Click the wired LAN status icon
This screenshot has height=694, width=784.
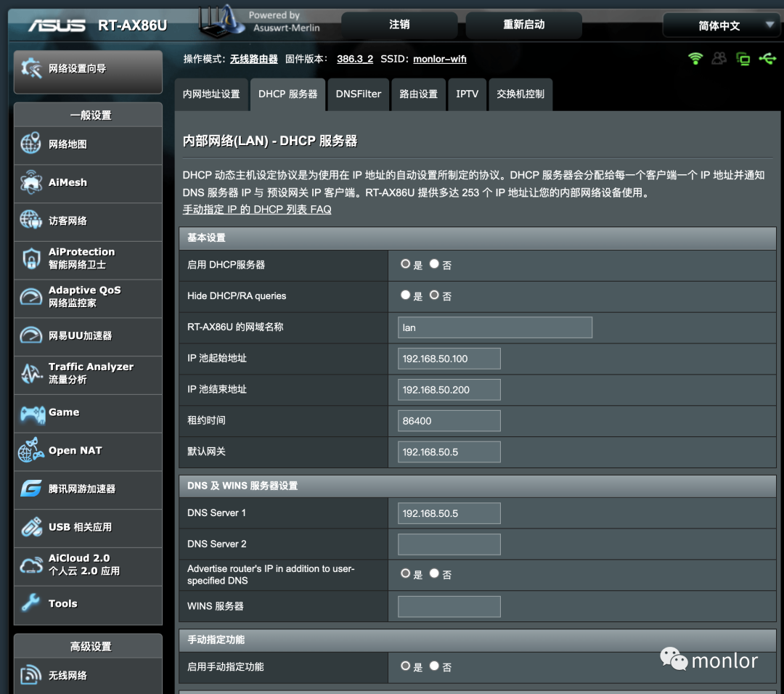[743, 59]
